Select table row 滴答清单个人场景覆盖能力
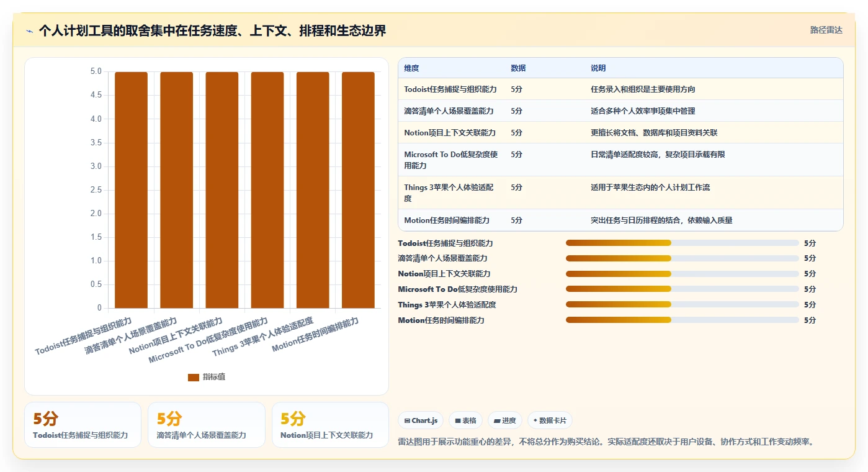Viewport: 868px width, 472px height. 620,111
